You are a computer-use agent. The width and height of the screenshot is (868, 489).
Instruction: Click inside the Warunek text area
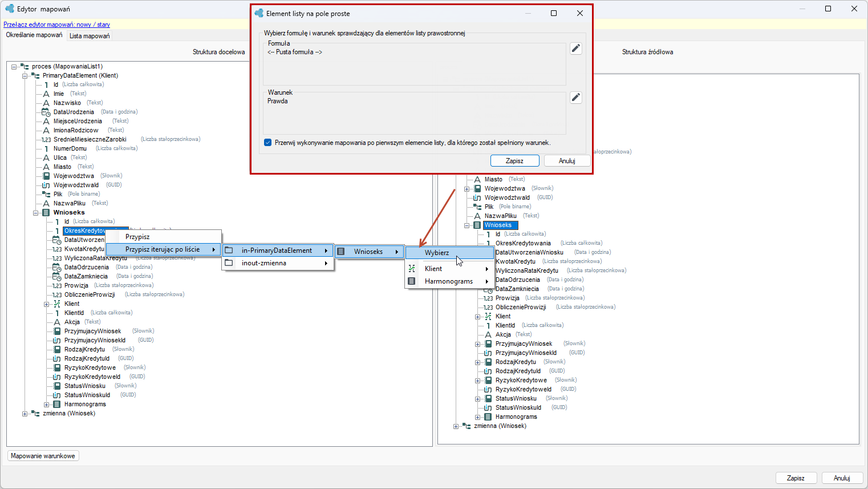(415, 114)
